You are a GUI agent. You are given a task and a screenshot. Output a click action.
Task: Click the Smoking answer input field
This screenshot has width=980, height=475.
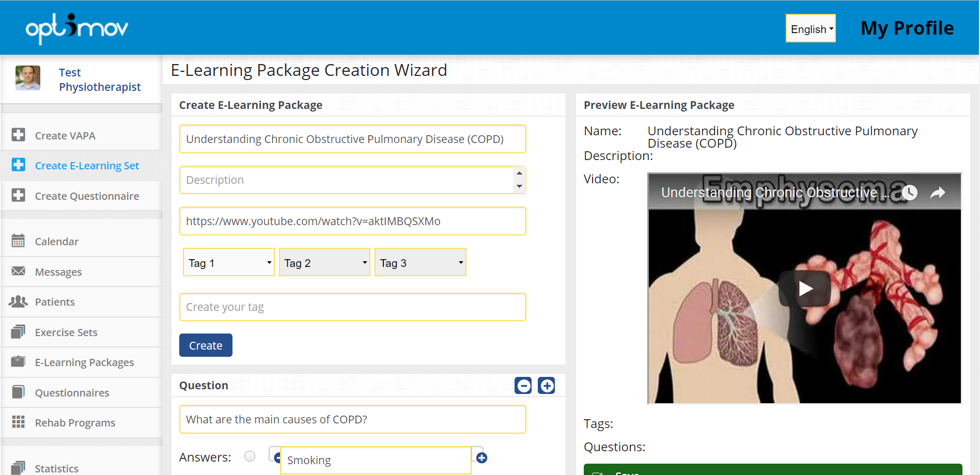(x=376, y=460)
